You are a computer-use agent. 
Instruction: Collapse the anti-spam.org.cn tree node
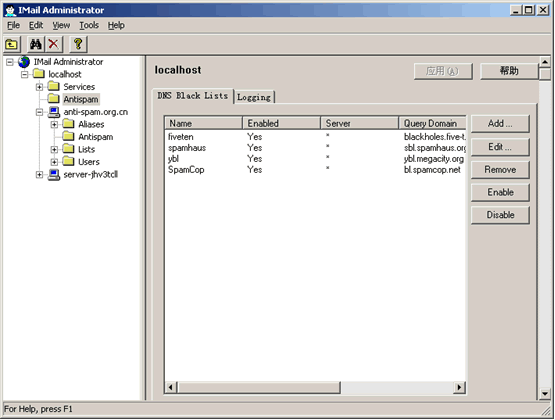(x=39, y=113)
